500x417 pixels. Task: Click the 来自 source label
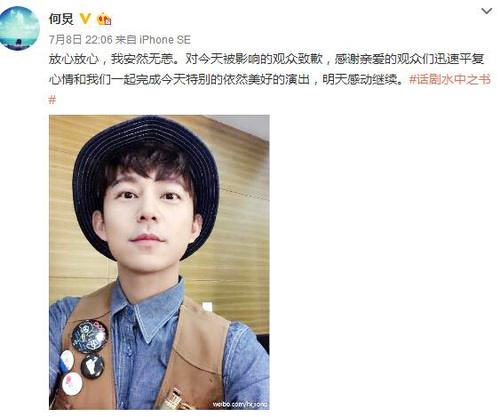pos(126,40)
